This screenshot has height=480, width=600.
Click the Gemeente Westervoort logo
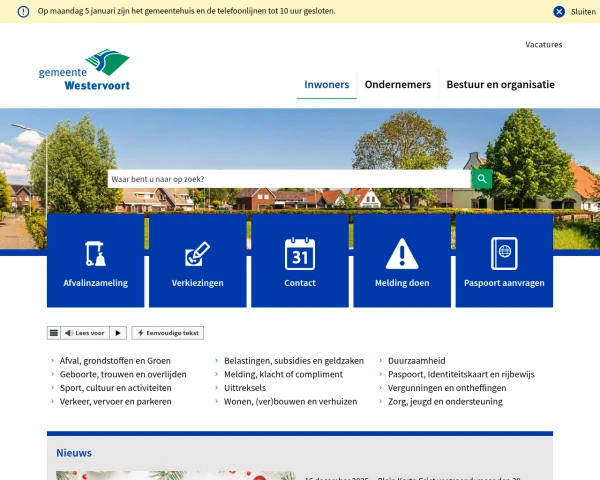pos(84,70)
